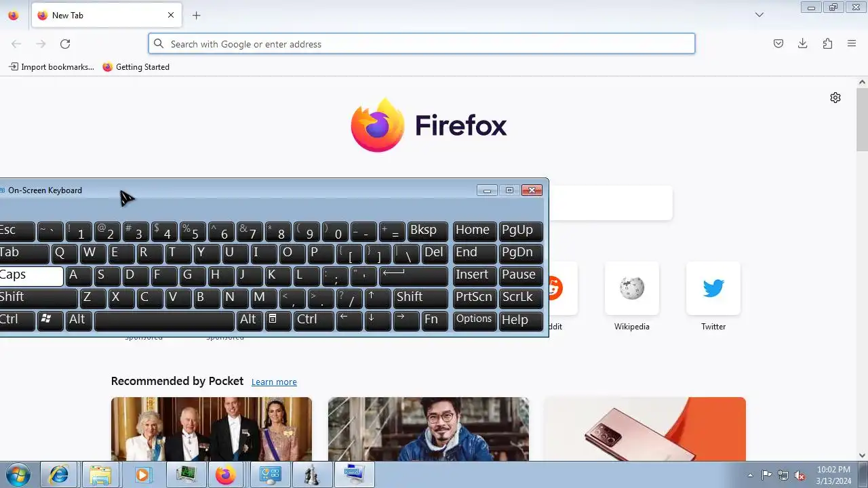Click the Q key on keyboard
The image size is (868, 488).
click(65, 253)
